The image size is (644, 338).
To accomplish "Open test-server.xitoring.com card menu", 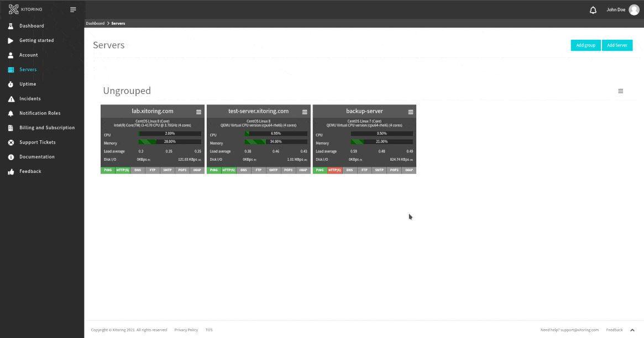I will click(x=305, y=112).
